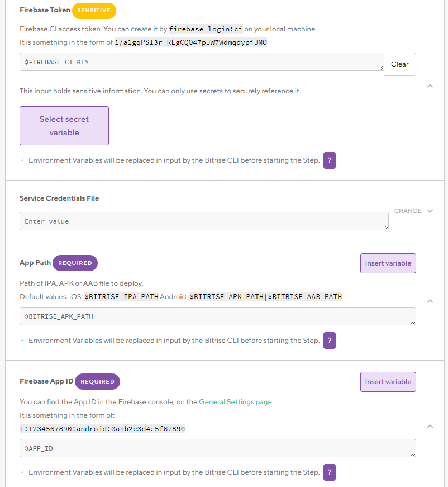Click the 'firebase login:ci' code text
Viewport: 448px width, 487px height.
coord(206,29)
